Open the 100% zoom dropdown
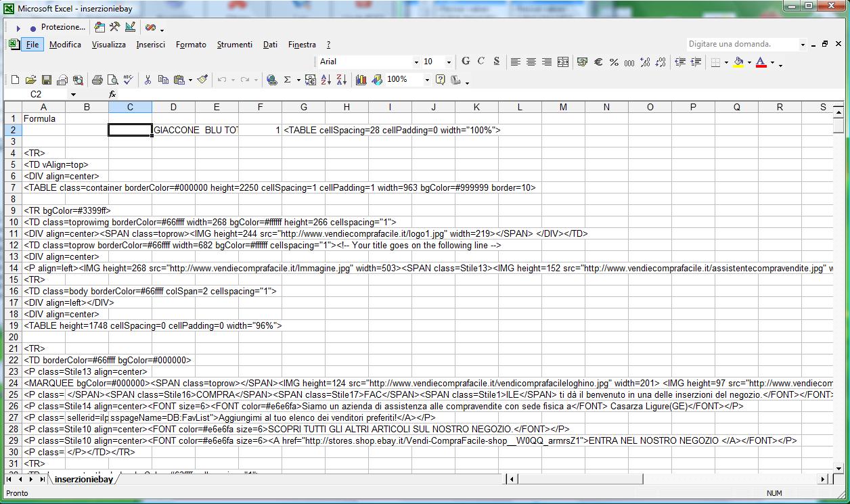The height and width of the screenshot is (504, 850). [427, 80]
